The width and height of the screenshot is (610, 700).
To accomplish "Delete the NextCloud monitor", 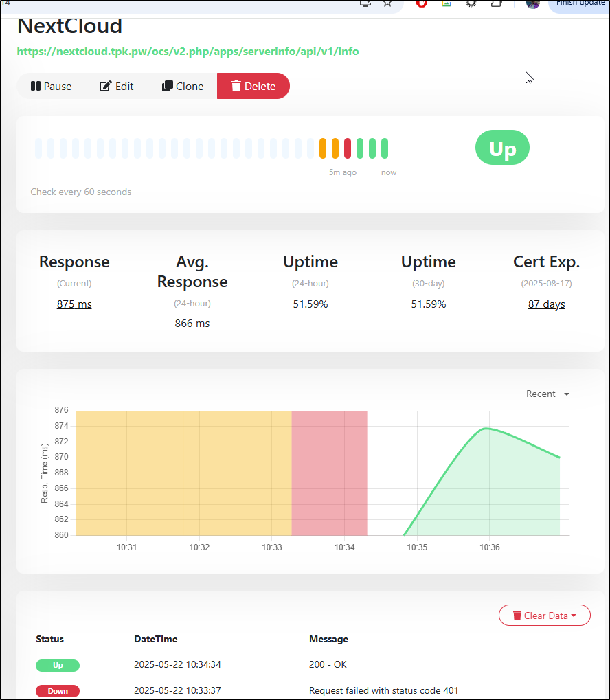I will pyautogui.click(x=253, y=86).
